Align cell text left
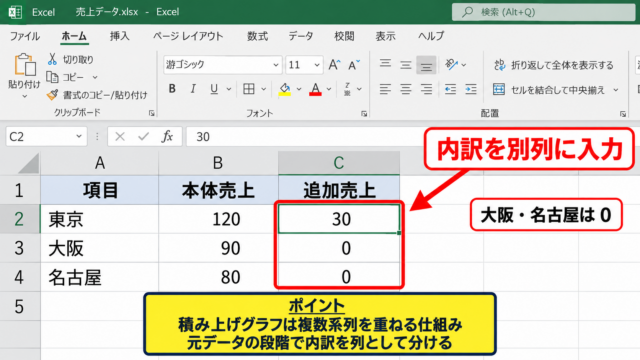640x360 pixels. (385, 89)
